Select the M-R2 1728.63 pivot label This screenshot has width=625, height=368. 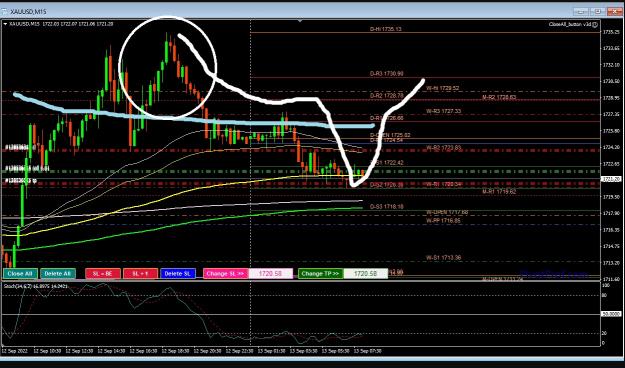click(x=499, y=97)
